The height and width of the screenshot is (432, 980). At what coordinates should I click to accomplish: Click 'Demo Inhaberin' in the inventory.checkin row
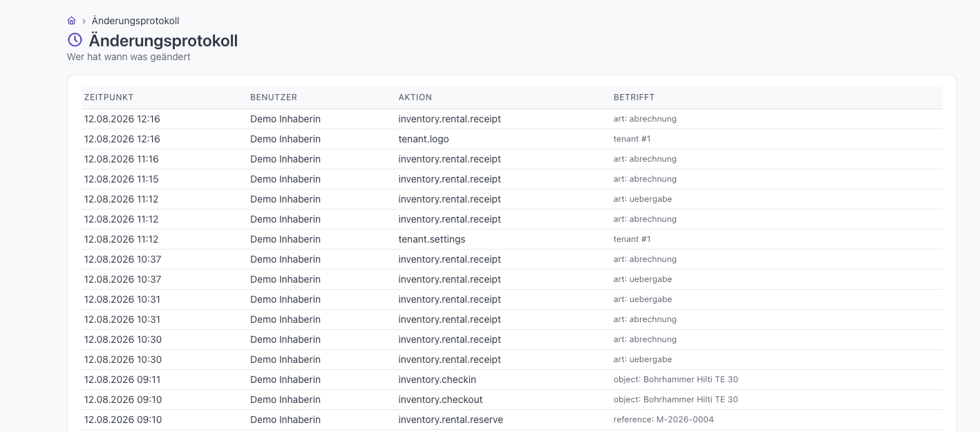tap(285, 379)
